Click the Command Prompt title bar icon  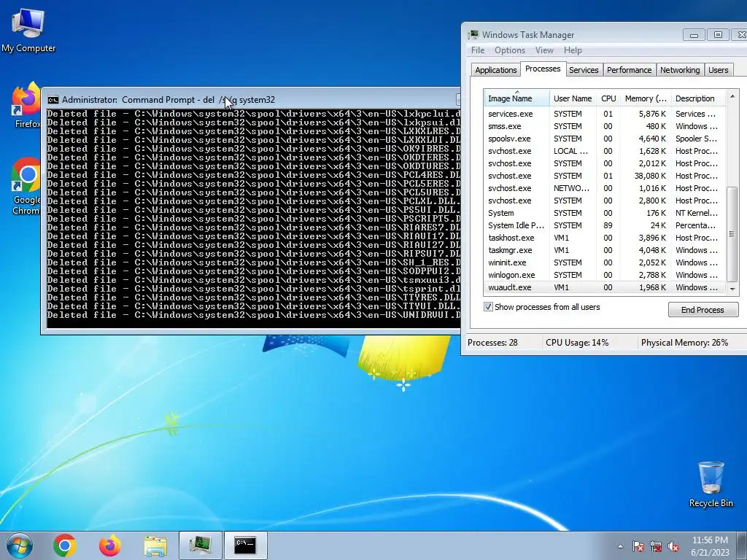coord(53,99)
